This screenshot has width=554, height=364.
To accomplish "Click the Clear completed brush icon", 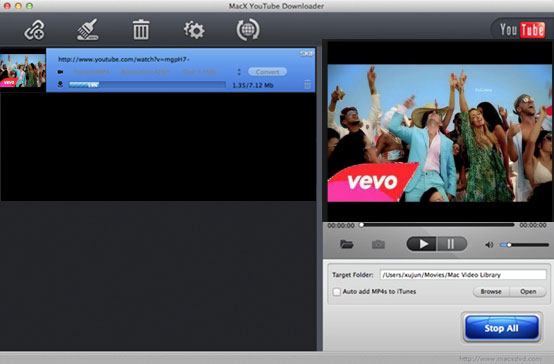I will click(x=88, y=30).
